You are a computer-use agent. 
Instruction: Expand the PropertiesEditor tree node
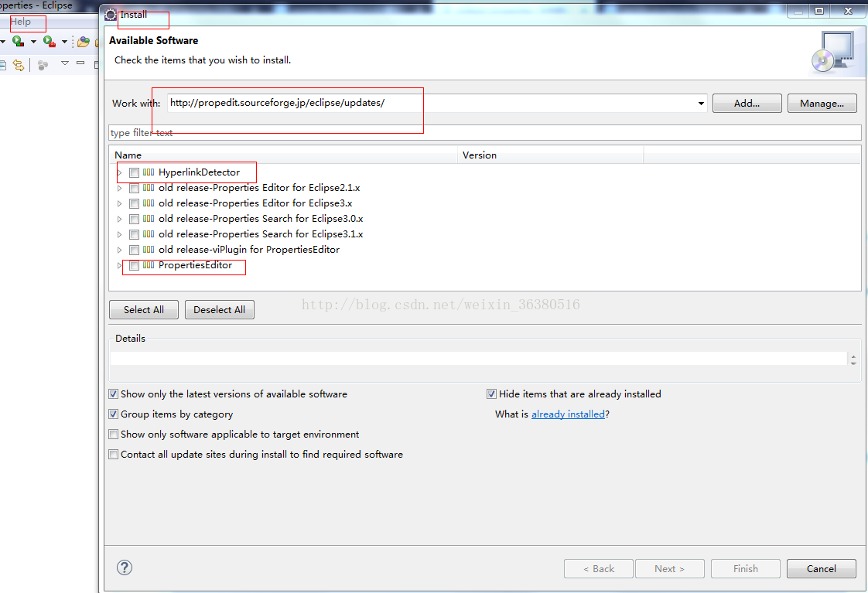[120, 265]
